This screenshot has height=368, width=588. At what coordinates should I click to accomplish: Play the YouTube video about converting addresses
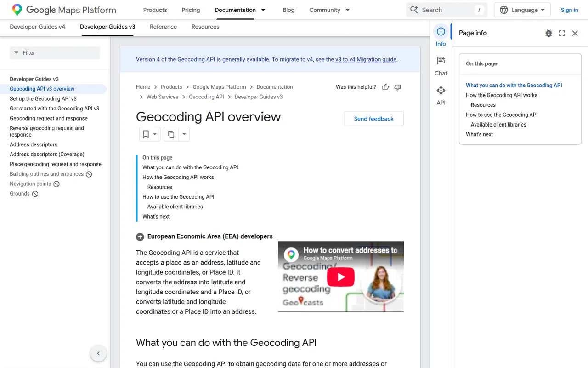pyautogui.click(x=340, y=277)
